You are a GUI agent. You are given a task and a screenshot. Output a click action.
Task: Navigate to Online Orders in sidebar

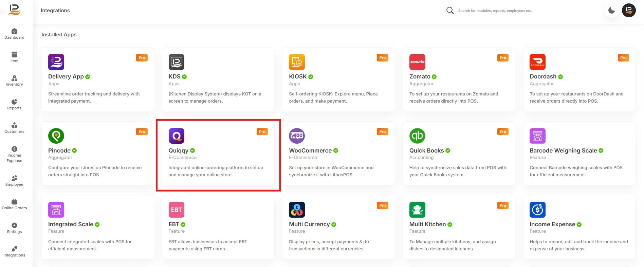coord(14,204)
